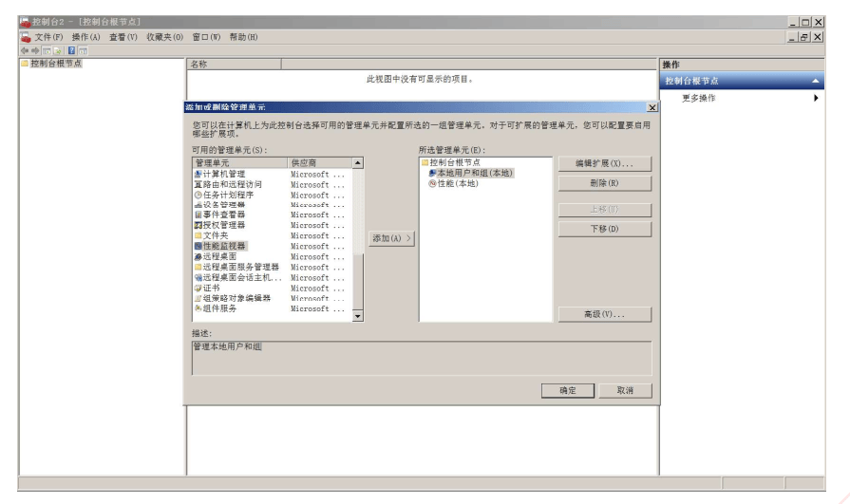Click the 文件夹 folder icon in list
The height and width of the screenshot is (504, 850).
[198, 235]
